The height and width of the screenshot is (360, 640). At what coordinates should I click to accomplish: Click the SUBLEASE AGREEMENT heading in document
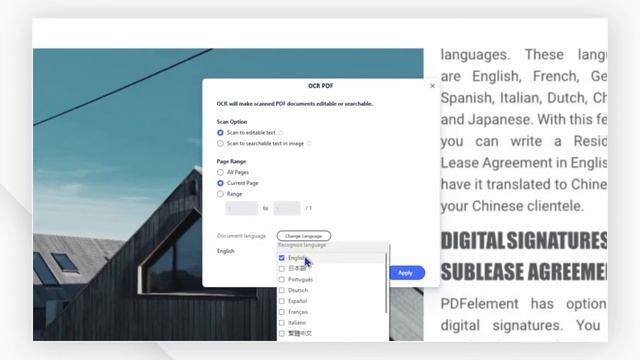[x=524, y=272]
